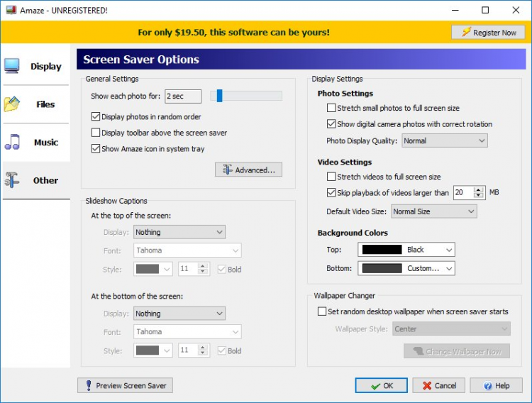Click the photo duration slider handle
532x403 pixels.
pyautogui.click(x=219, y=96)
